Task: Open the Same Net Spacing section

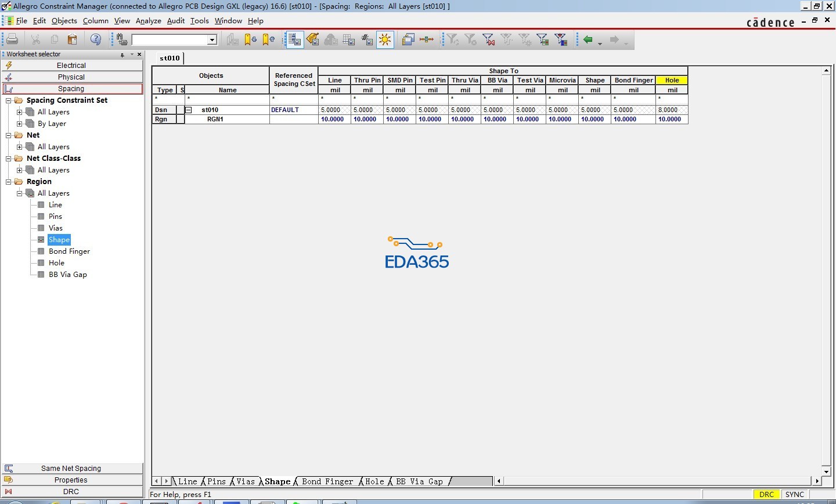Action: point(71,469)
